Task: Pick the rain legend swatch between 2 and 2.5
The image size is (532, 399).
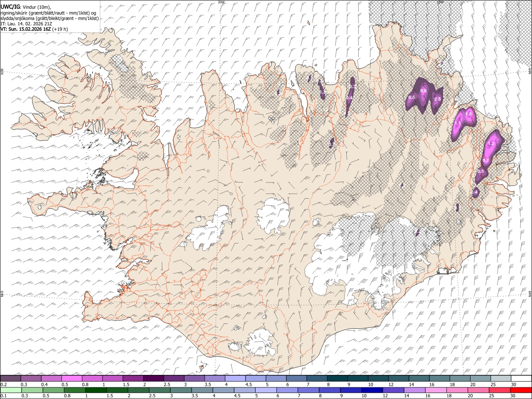Action: pos(138,390)
